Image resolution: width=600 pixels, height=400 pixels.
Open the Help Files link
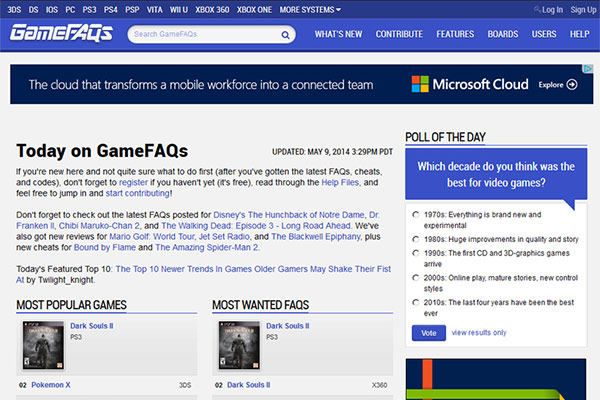pyautogui.click(x=340, y=183)
